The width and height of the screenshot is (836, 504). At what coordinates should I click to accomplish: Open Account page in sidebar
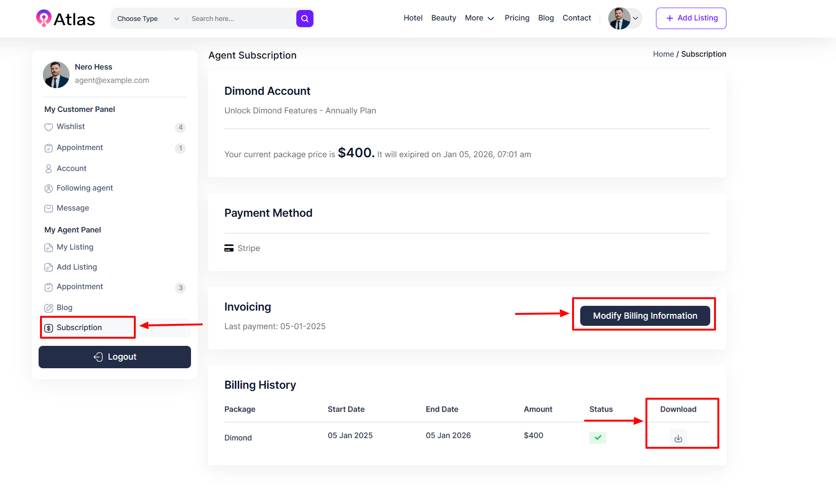pyautogui.click(x=71, y=169)
